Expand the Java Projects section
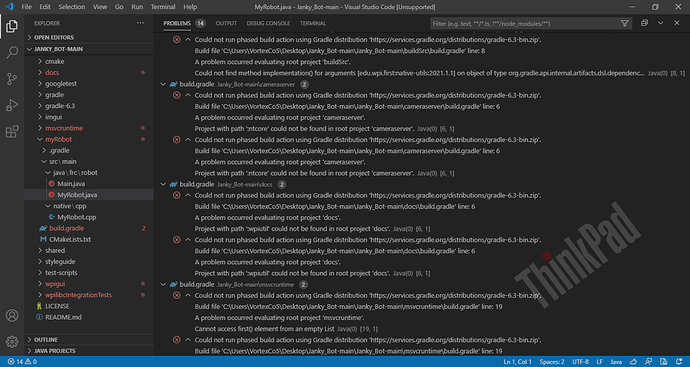This screenshot has height=367, width=690. pyautogui.click(x=89, y=351)
